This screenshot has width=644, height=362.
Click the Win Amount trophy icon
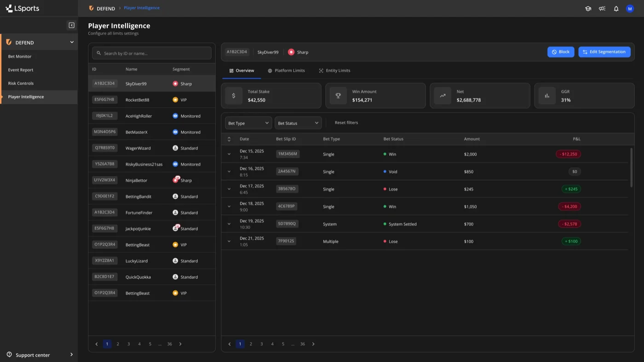pyautogui.click(x=338, y=96)
